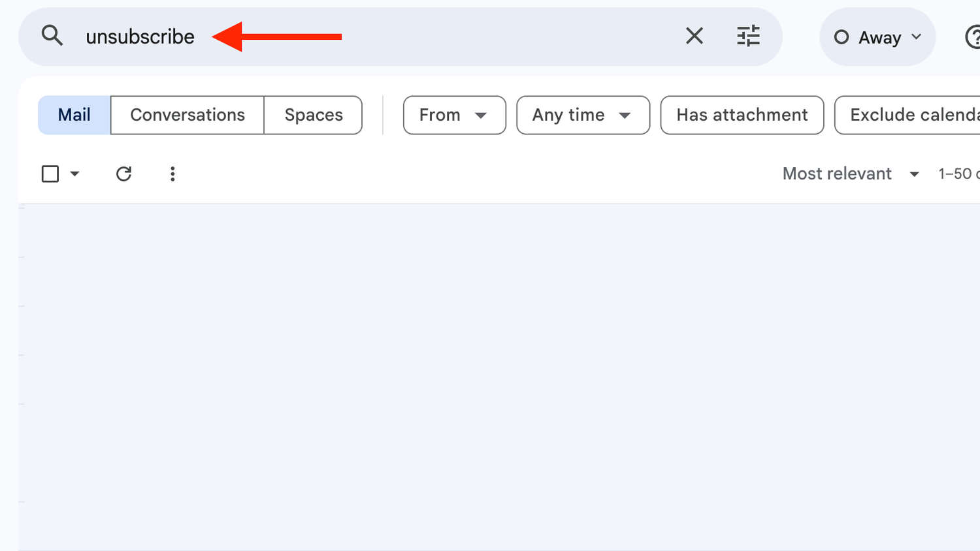
Task: Toggle the Has attachment filter
Action: pos(742,115)
